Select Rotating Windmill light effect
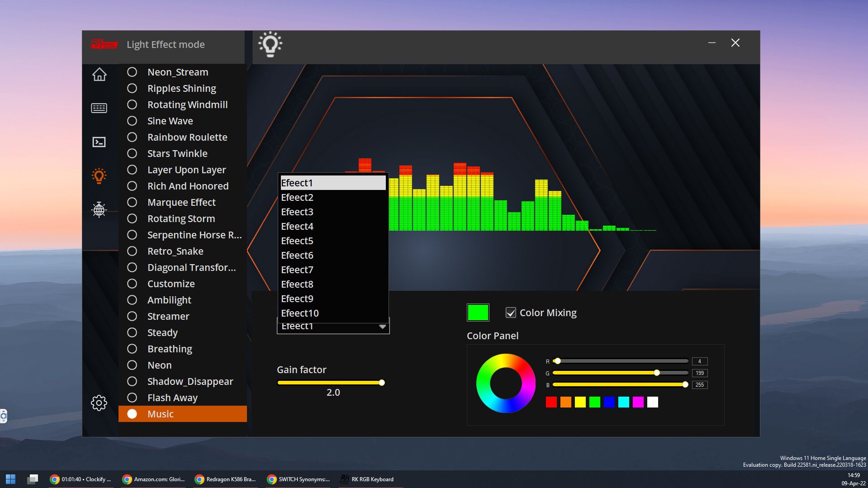This screenshot has width=868, height=488. click(x=183, y=104)
